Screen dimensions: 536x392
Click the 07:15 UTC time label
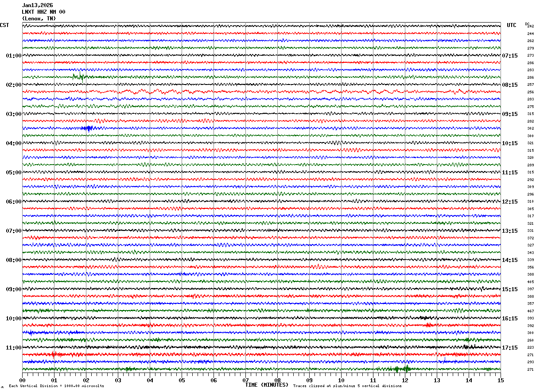[510, 56]
